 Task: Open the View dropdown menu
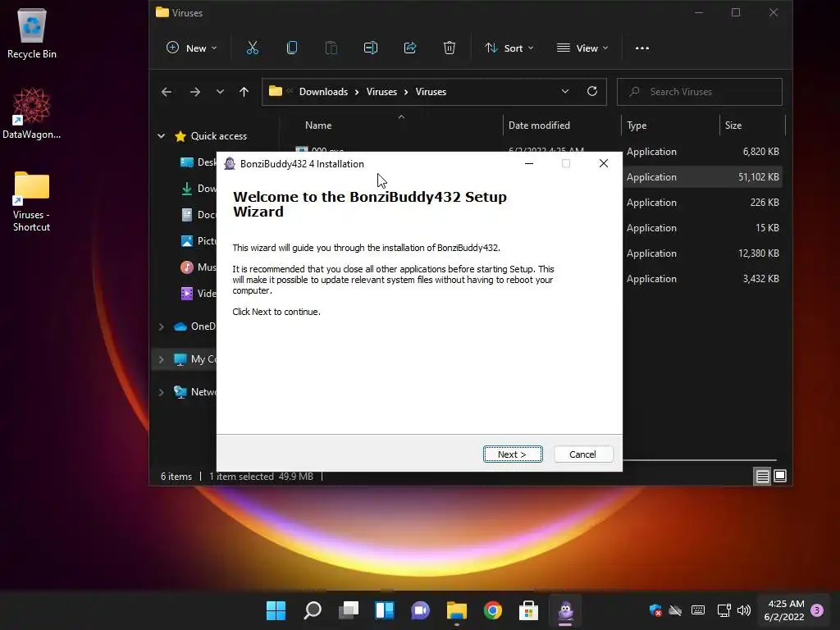point(583,48)
